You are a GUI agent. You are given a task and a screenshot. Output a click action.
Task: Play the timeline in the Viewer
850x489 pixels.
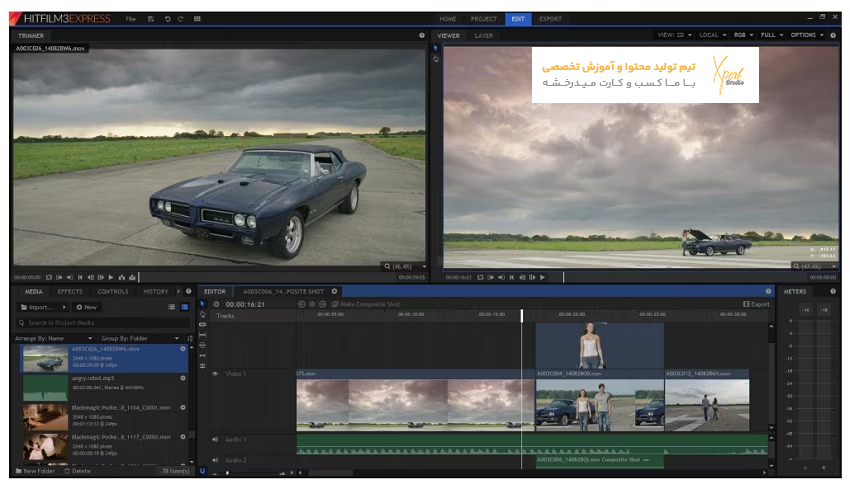543,277
